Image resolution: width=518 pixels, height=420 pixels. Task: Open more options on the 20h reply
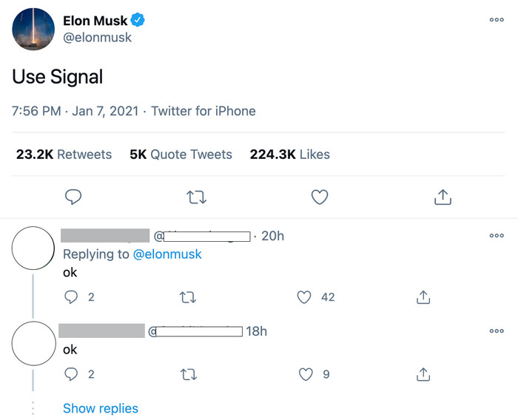497,236
